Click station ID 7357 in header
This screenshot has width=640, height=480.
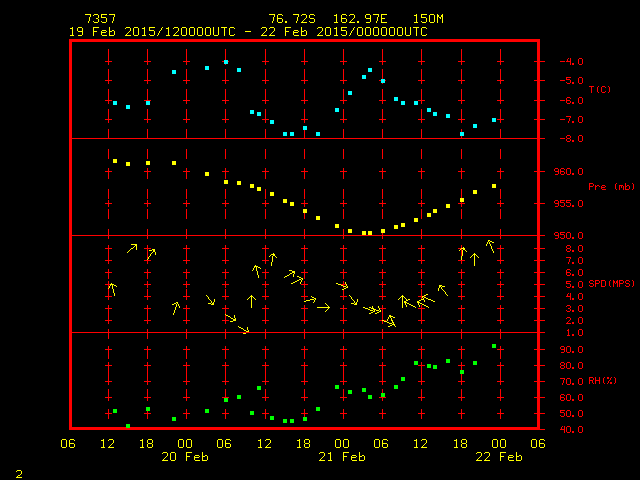coord(99,19)
